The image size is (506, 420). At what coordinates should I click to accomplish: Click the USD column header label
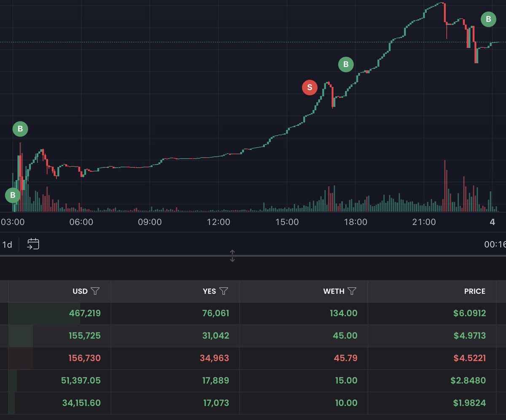(80, 291)
